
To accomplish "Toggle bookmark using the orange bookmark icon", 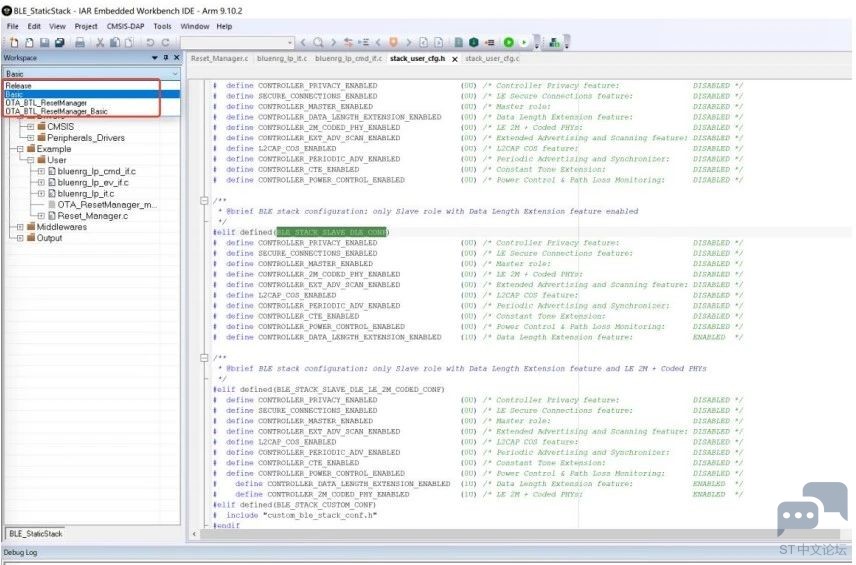I will click(x=393, y=43).
